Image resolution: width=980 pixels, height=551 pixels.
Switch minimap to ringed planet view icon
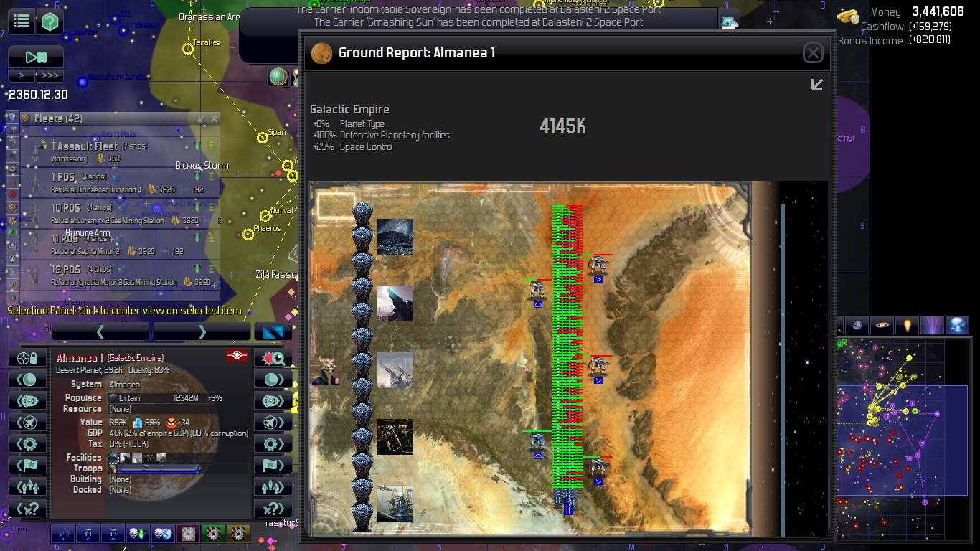[882, 326]
